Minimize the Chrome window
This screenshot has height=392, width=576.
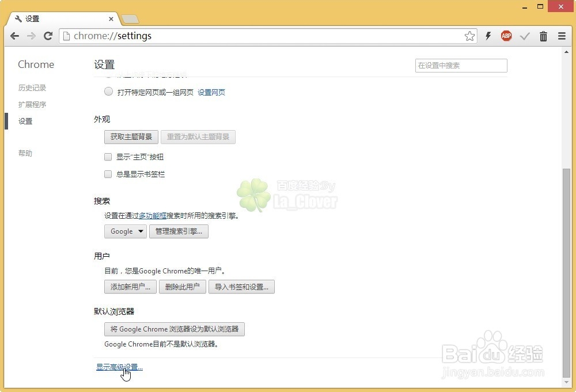click(x=525, y=7)
